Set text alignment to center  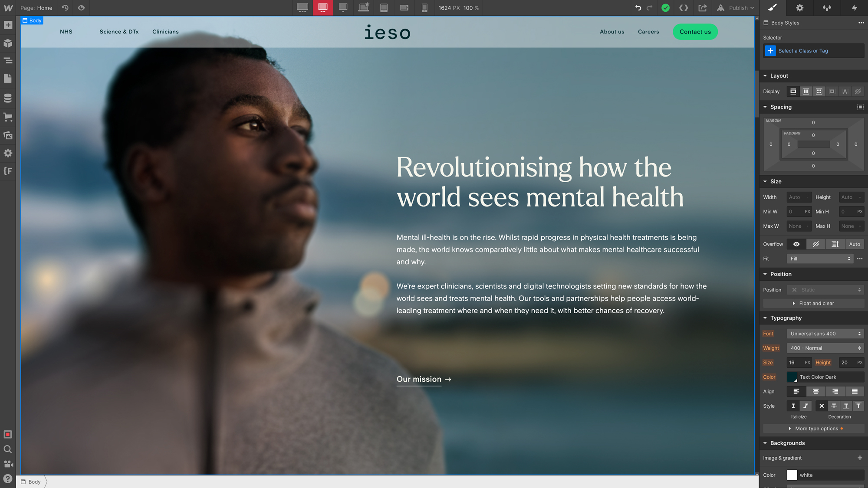point(815,391)
